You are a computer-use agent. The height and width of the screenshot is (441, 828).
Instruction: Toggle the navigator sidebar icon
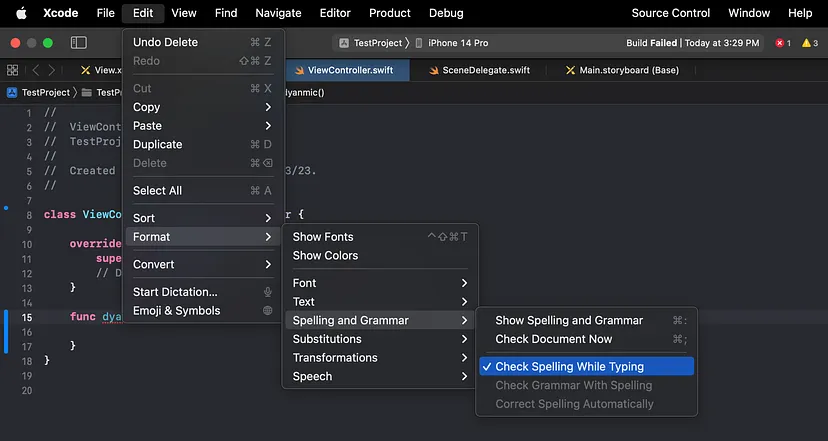pyautogui.click(x=79, y=43)
